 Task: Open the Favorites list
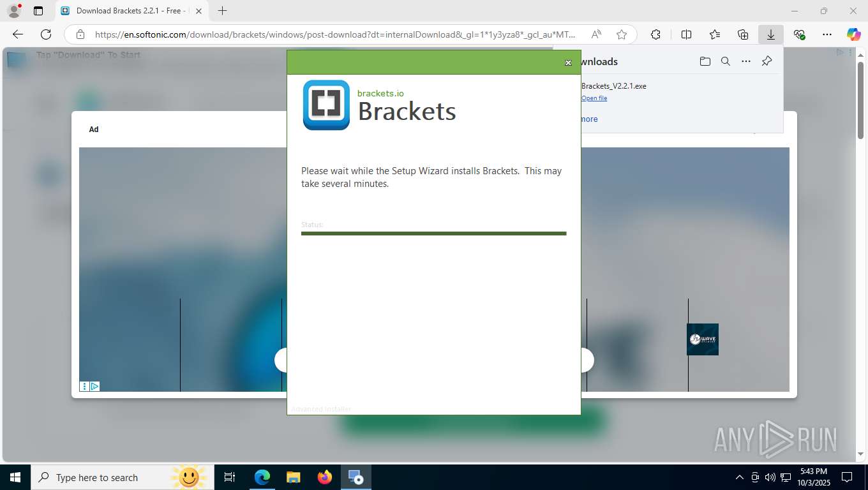point(715,34)
